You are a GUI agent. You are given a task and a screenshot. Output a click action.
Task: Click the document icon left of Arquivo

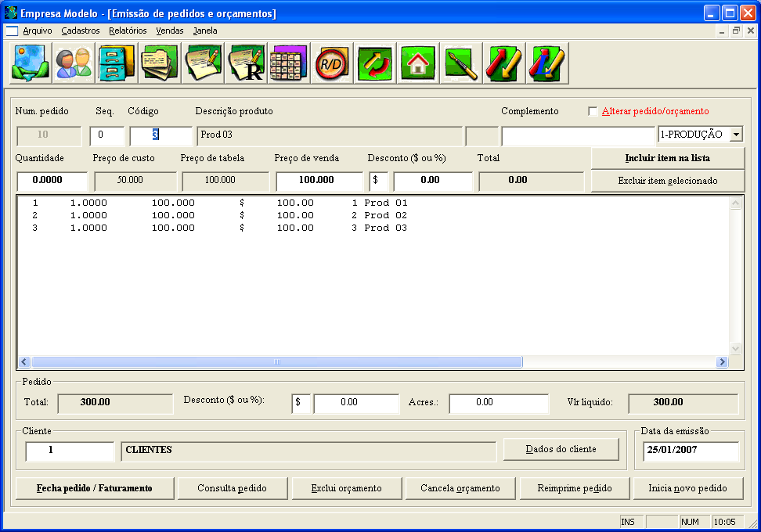pyautogui.click(x=12, y=31)
